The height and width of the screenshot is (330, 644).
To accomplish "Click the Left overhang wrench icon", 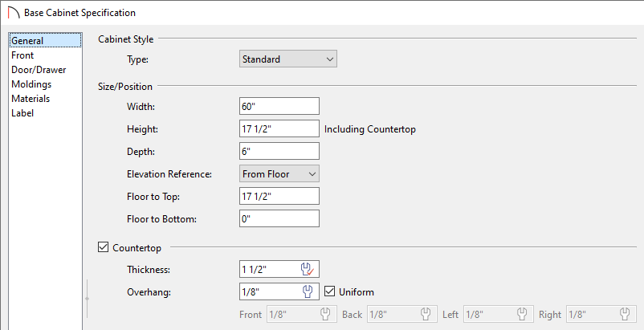I will (x=522, y=315).
